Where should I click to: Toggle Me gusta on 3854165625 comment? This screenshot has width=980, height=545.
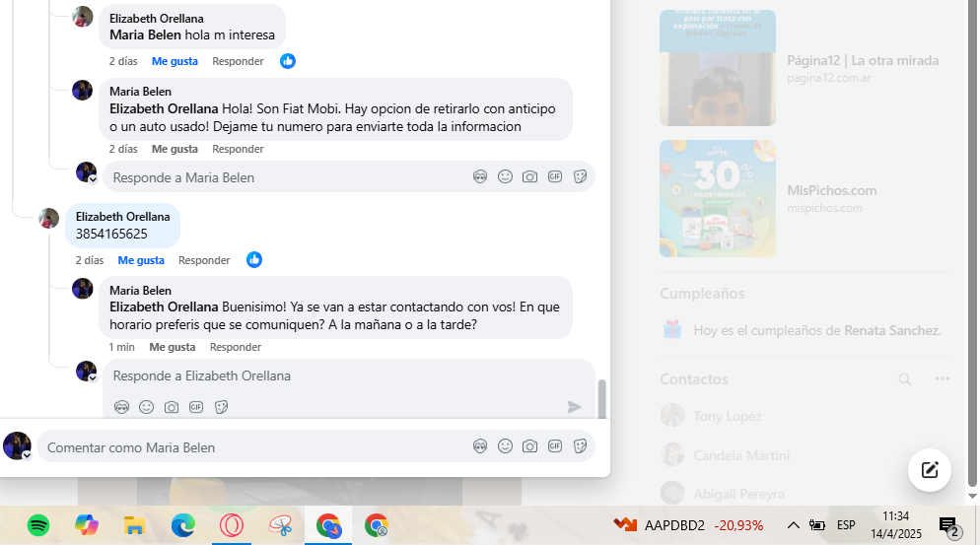141,260
